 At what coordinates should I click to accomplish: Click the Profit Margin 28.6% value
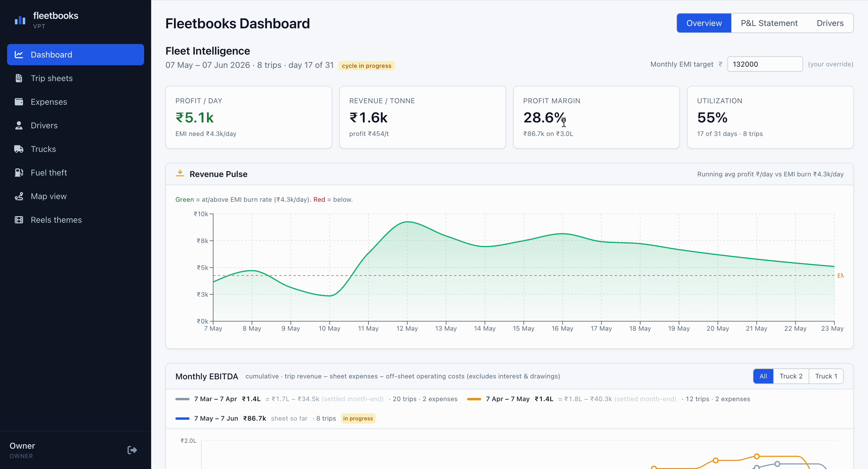544,117
